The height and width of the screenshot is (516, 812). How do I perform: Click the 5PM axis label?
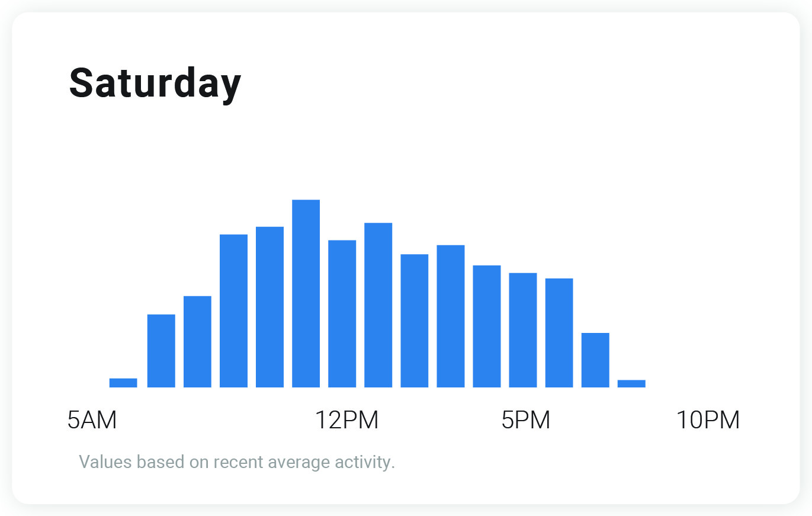tap(526, 420)
